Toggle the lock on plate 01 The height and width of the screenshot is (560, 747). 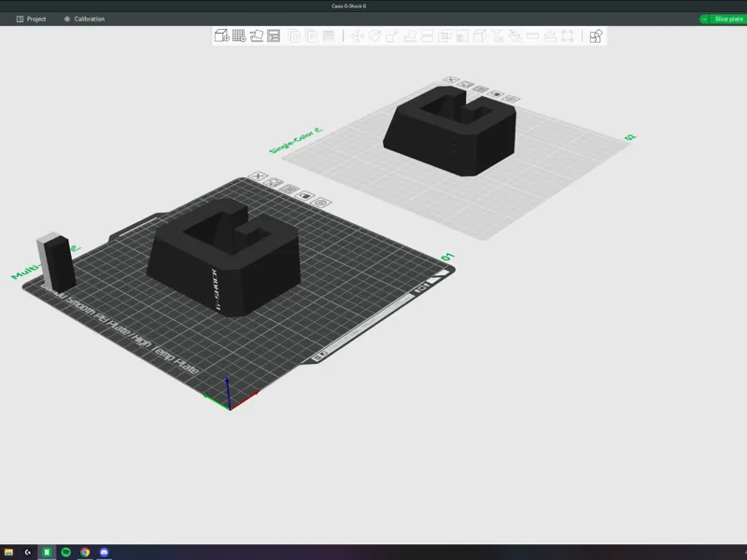pyautogui.click(x=305, y=195)
